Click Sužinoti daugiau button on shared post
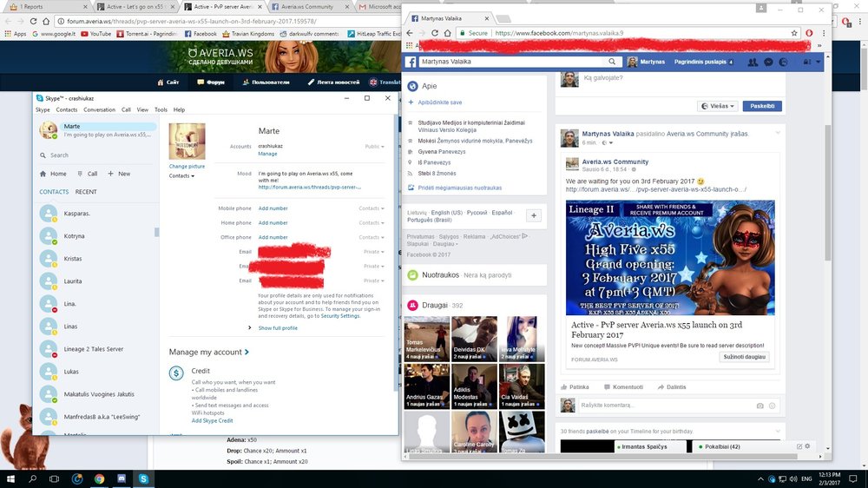The image size is (868, 488). tap(745, 357)
